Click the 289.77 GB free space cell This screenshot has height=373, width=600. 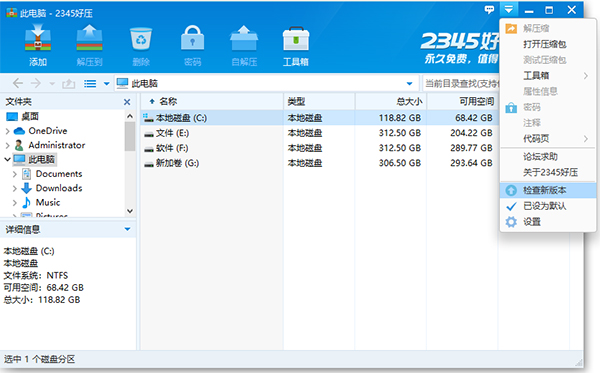[x=471, y=148]
